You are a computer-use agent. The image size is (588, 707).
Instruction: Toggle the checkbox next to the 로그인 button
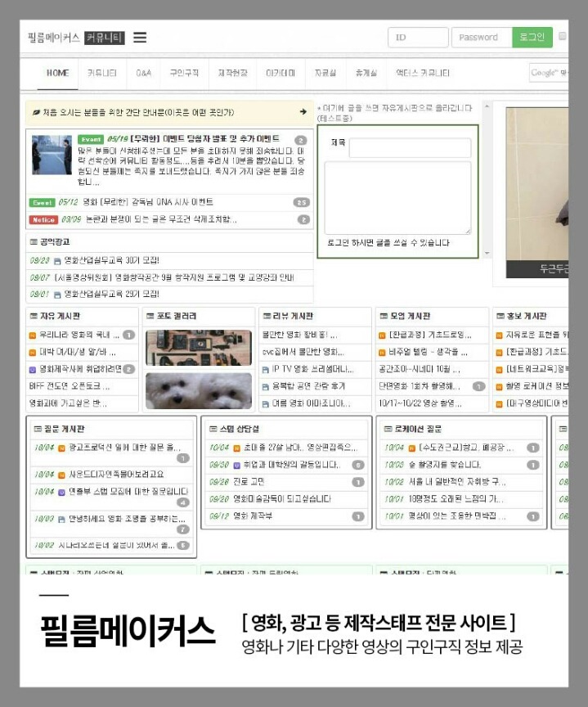point(563,36)
